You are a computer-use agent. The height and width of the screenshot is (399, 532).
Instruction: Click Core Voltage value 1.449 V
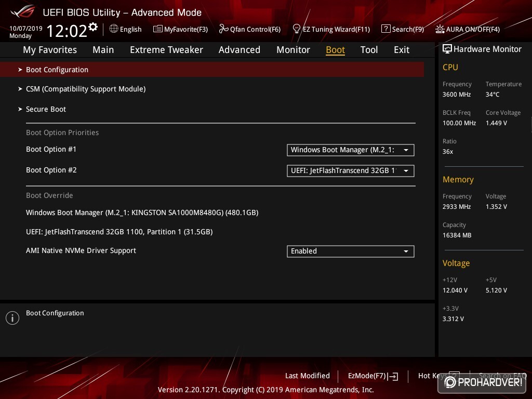coord(496,123)
